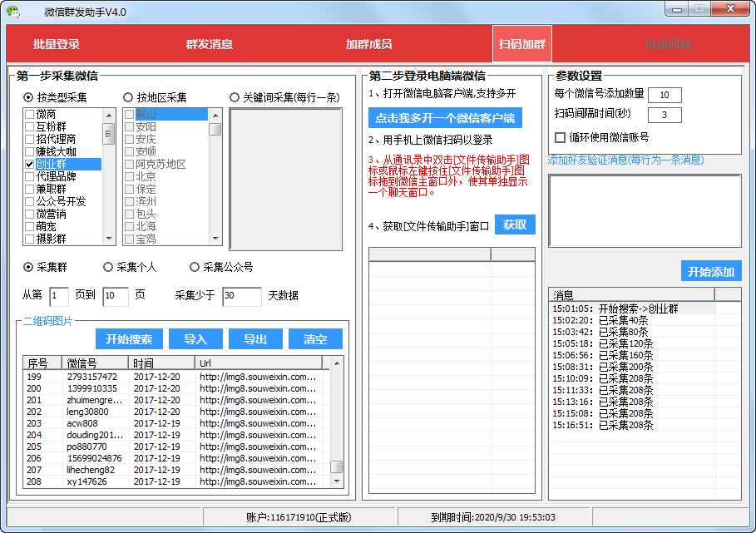The image size is (756, 533).
Task: Select row 208 xy147626 in table
Action: tap(176, 481)
